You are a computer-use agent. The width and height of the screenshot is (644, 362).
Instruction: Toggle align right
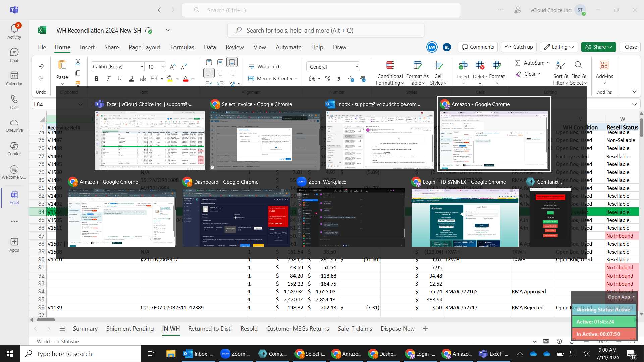[x=232, y=73]
